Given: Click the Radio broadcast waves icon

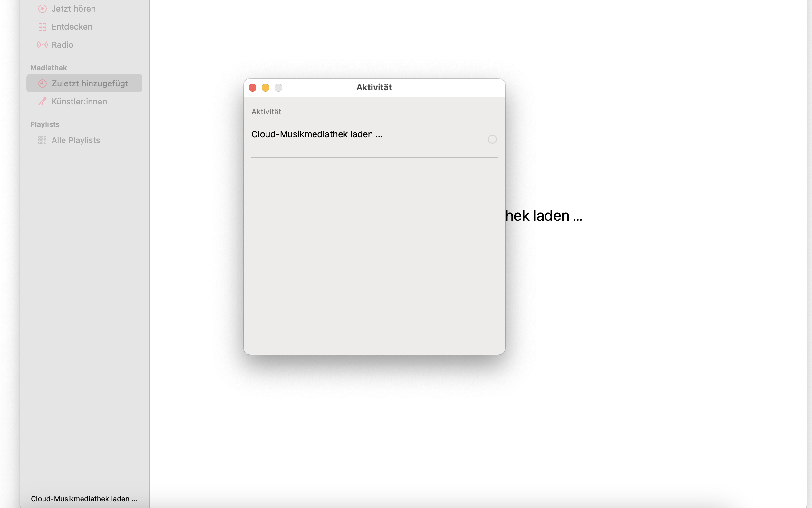Looking at the screenshot, I should click(x=42, y=45).
